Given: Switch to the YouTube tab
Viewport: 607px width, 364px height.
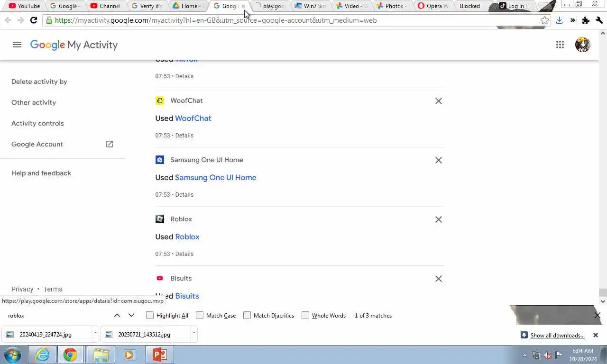Looking at the screenshot, I should click(24, 6).
